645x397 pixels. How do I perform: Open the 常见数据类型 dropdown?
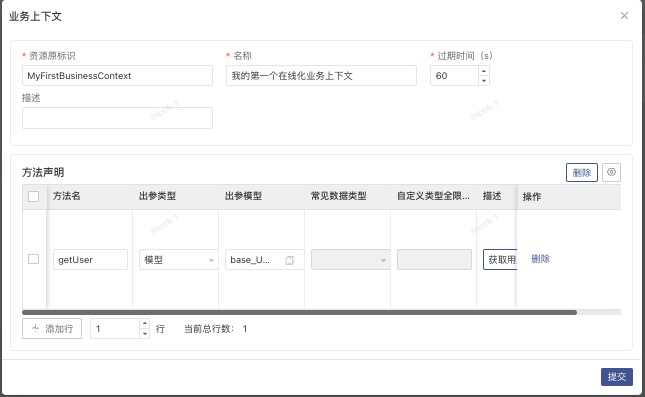(x=350, y=260)
